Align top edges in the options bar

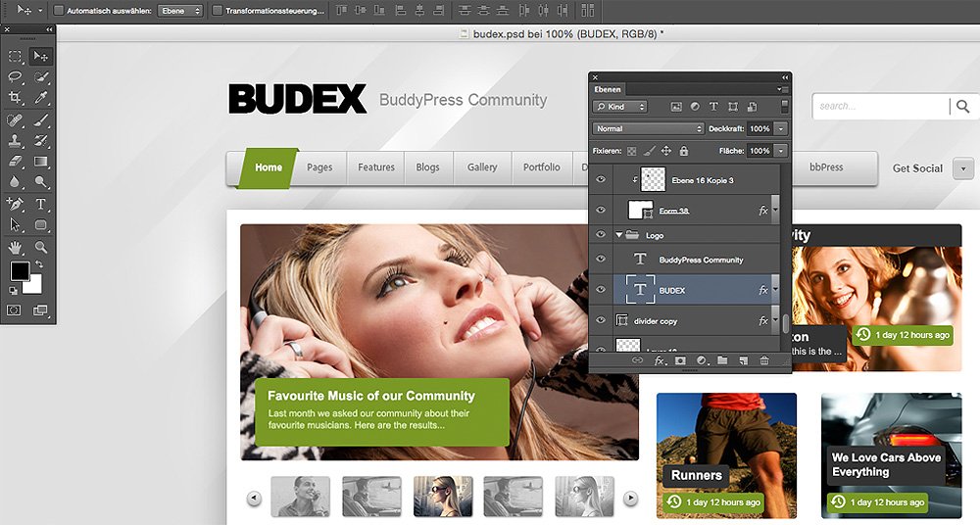pos(341,10)
